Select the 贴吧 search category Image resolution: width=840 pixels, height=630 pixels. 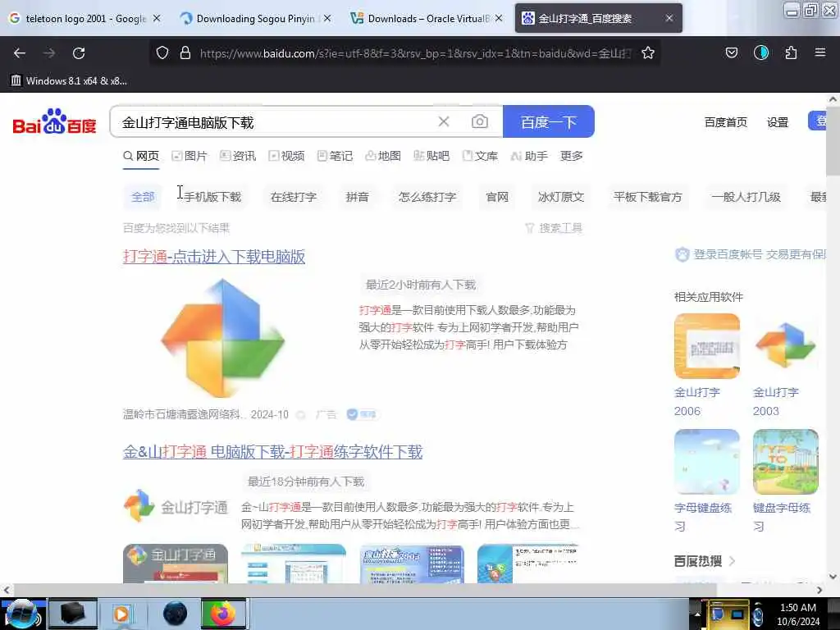[x=431, y=156]
